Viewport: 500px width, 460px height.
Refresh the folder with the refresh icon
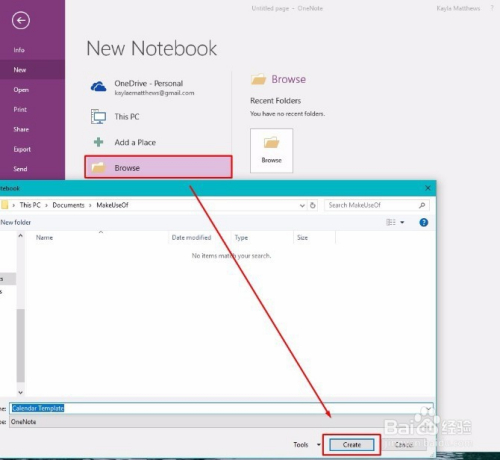pos(313,205)
